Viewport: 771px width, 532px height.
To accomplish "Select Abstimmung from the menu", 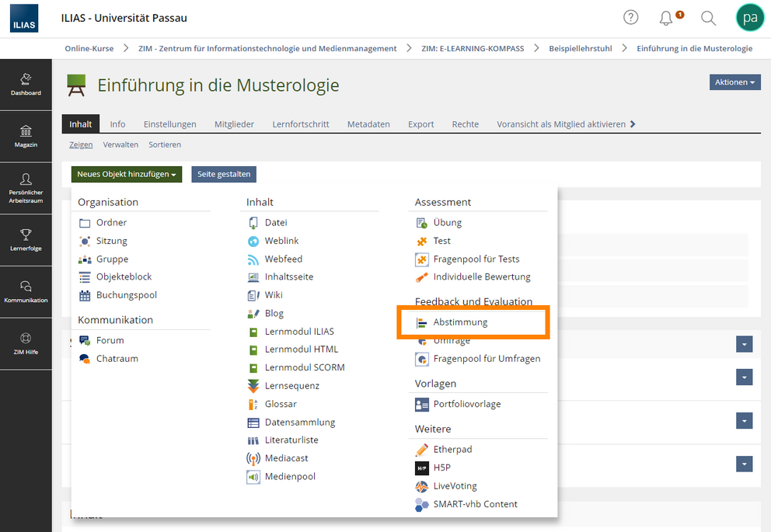I will click(460, 322).
